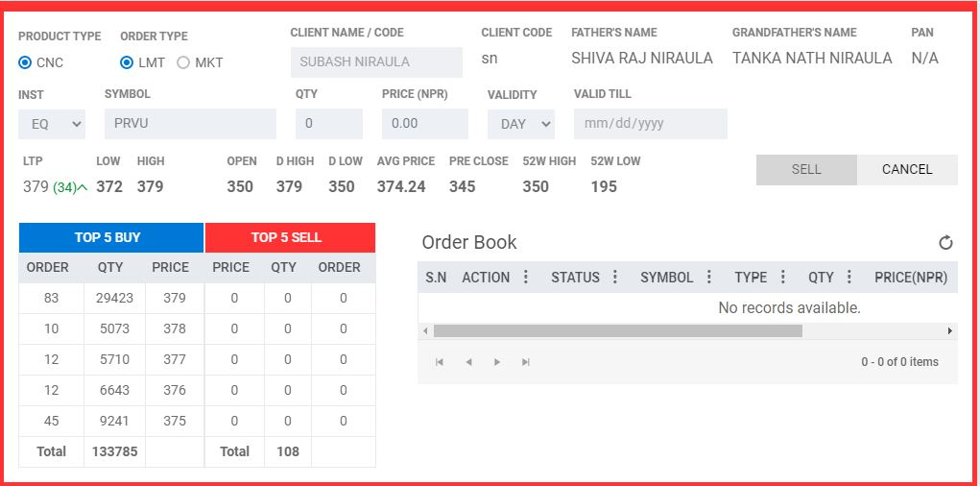Click Order Book horizontal scrollbar

[617, 330]
